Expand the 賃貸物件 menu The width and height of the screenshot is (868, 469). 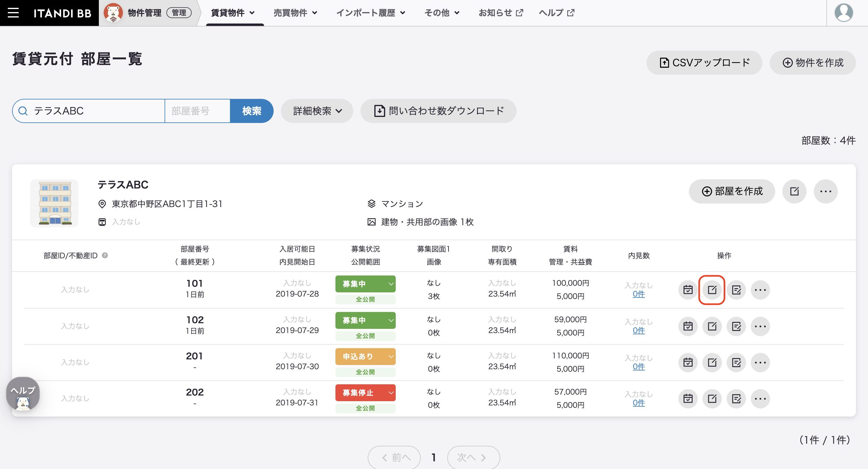[x=232, y=13]
